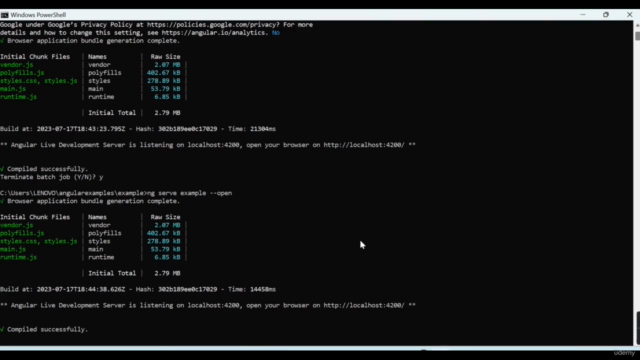Click the first '2.07 MB' vendor size value
The height and width of the screenshot is (360, 640).
pos(167,64)
